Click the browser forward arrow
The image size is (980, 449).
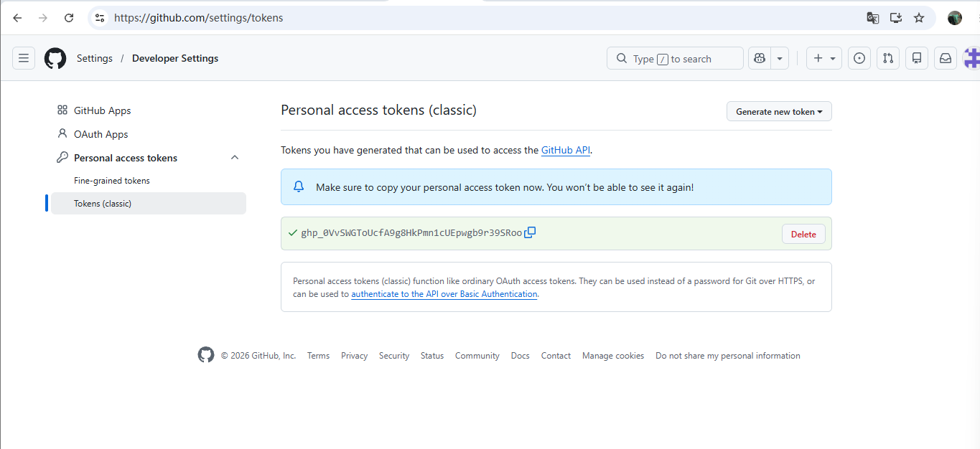(x=43, y=18)
